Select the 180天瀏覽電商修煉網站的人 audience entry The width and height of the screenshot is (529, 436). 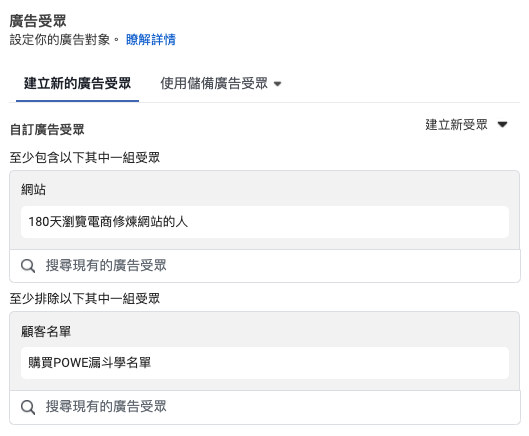(265, 222)
